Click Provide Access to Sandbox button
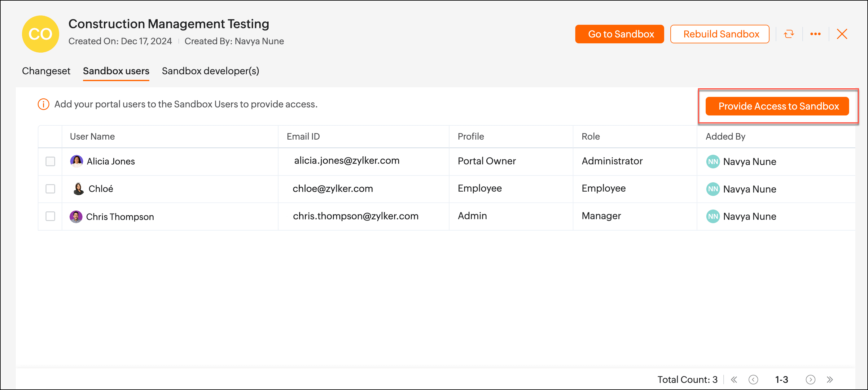The image size is (868, 390). click(777, 106)
